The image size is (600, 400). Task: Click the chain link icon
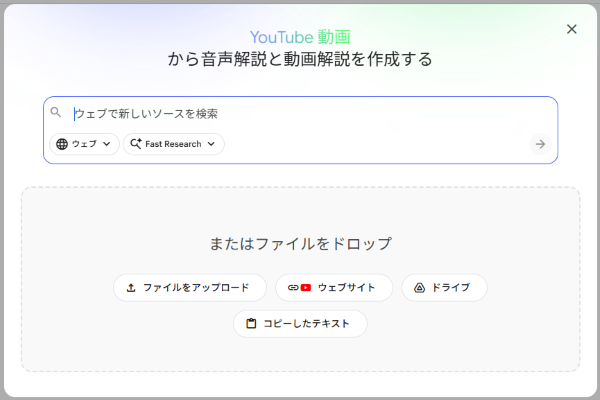[x=293, y=288]
